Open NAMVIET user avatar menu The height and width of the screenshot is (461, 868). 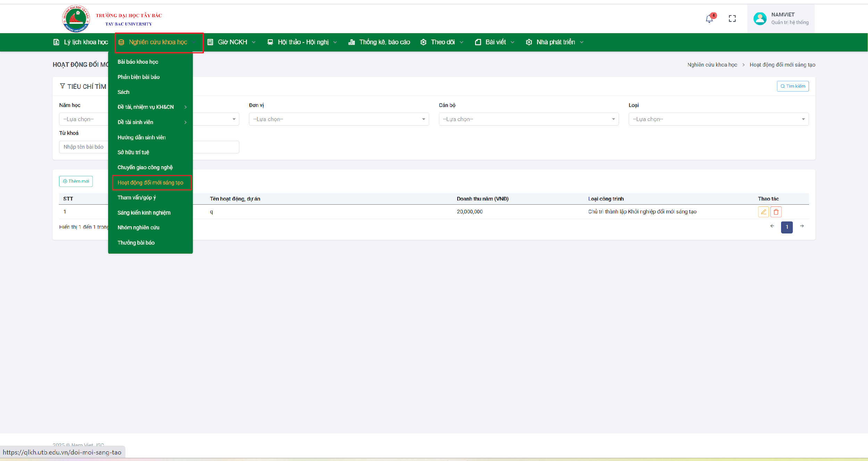point(759,19)
